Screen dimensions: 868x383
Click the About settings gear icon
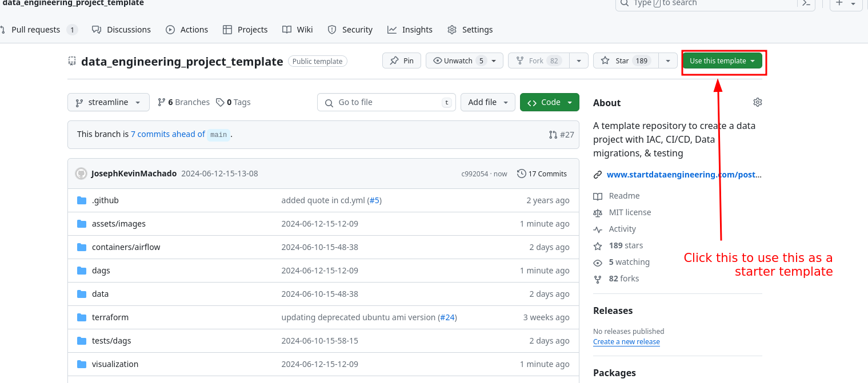click(758, 102)
